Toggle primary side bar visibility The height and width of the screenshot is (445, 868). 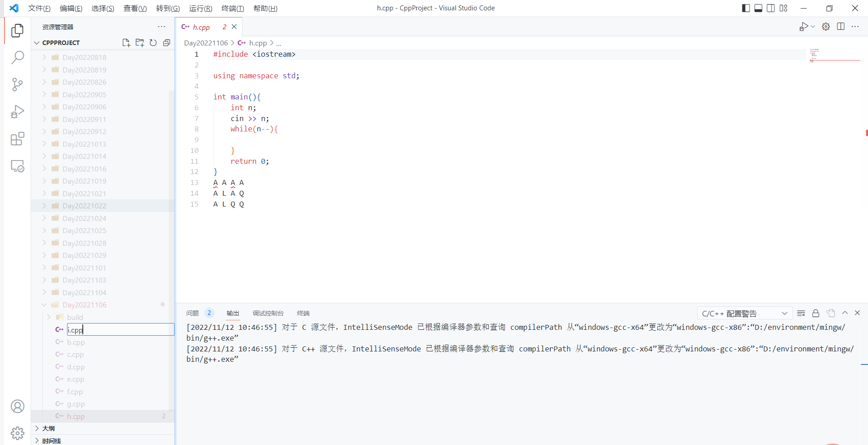(746, 8)
